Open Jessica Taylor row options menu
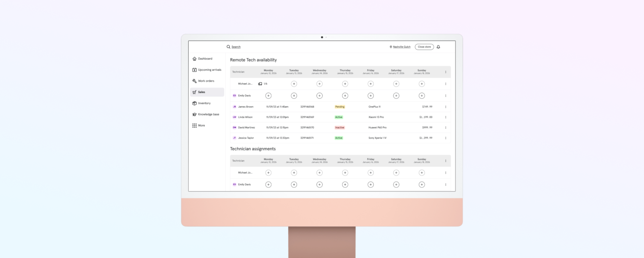 click(446, 138)
